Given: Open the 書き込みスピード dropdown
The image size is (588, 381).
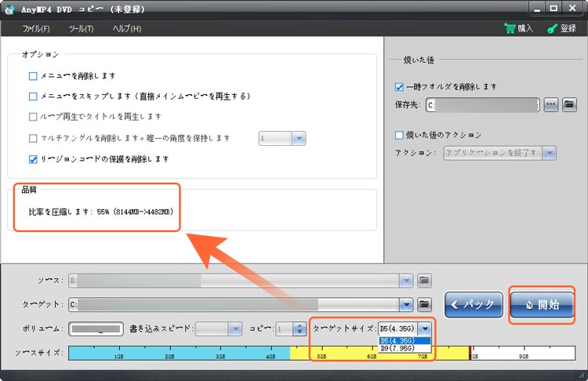Looking at the screenshot, I should (234, 329).
